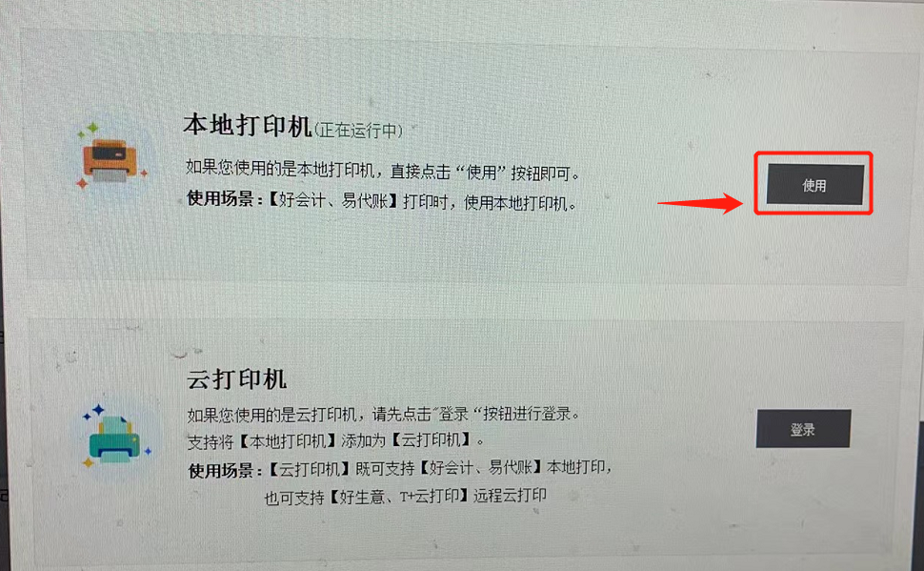Screen dimensions: 924x571
Task: Click the 【好生意、T+云打印】 text
Action: [399, 496]
